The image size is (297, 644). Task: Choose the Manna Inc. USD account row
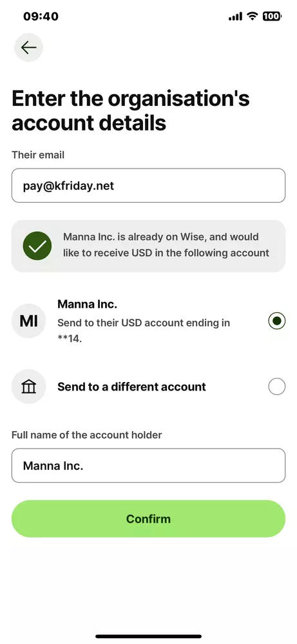point(148,321)
